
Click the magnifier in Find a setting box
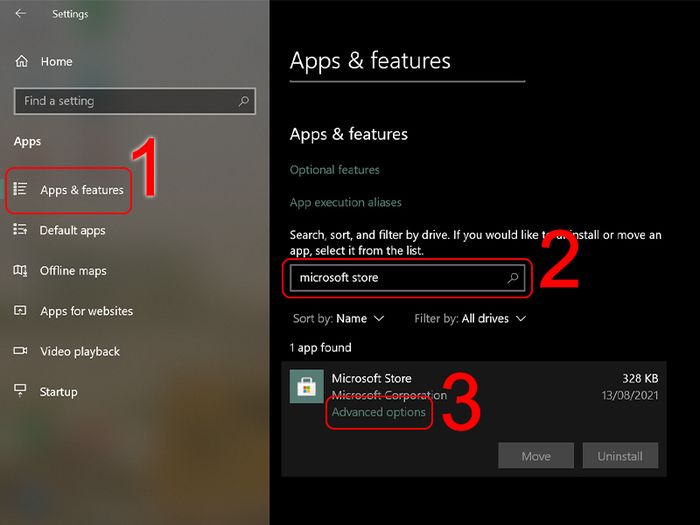pos(244,101)
